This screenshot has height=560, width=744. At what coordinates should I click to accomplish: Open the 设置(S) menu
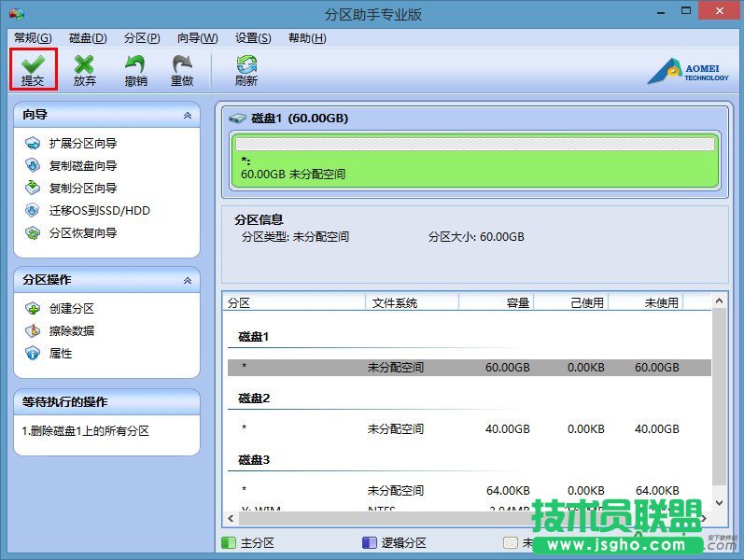[253, 38]
